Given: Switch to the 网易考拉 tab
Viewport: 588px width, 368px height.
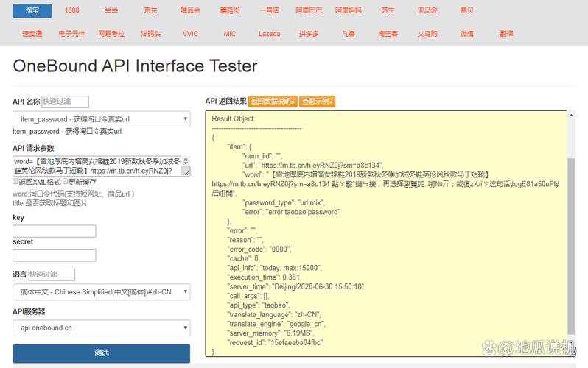Looking at the screenshot, I should pyautogui.click(x=111, y=34).
